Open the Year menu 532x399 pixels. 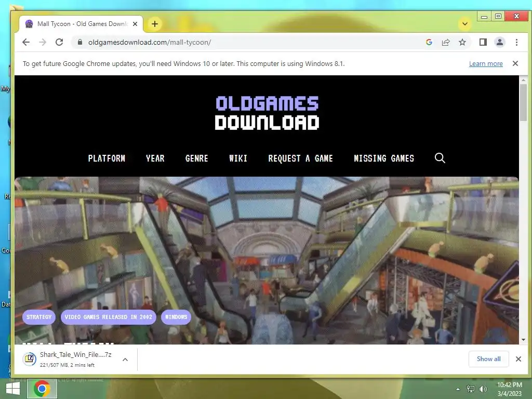point(155,158)
